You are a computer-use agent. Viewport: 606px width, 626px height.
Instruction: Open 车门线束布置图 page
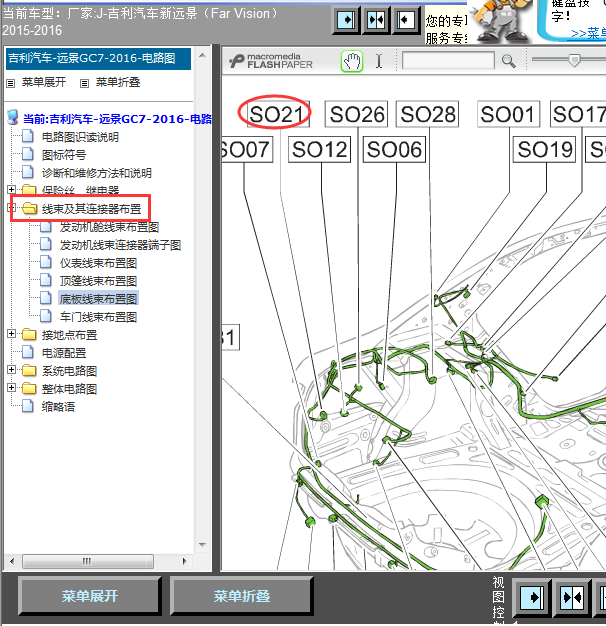(98, 317)
